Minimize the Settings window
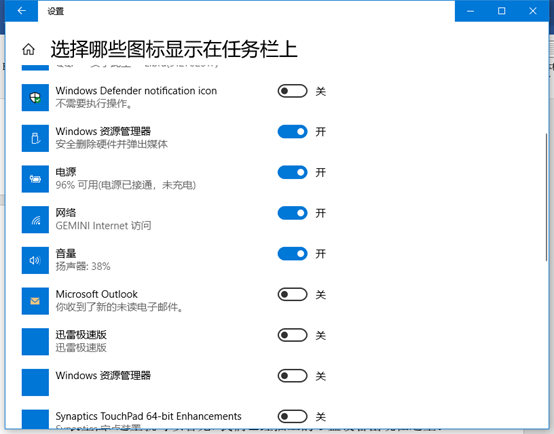 (470, 11)
